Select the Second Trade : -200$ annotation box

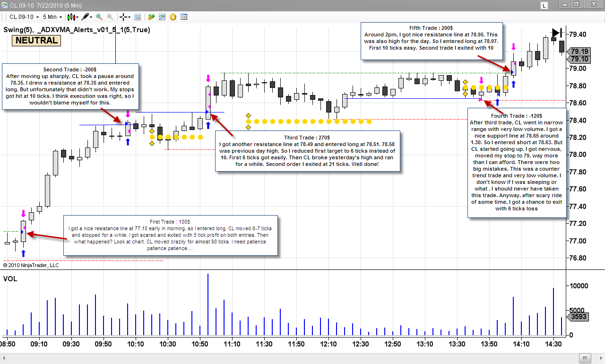[70, 86]
